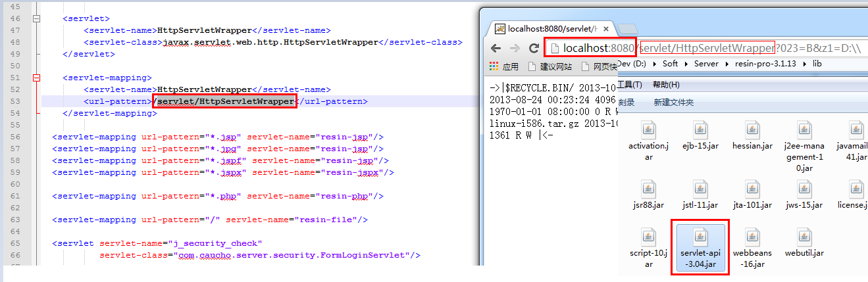Image resolution: width=868 pixels, height=282 pixels.
Task: Click lib folder in breadcrumb path
Action: click(x=817, y=64)
